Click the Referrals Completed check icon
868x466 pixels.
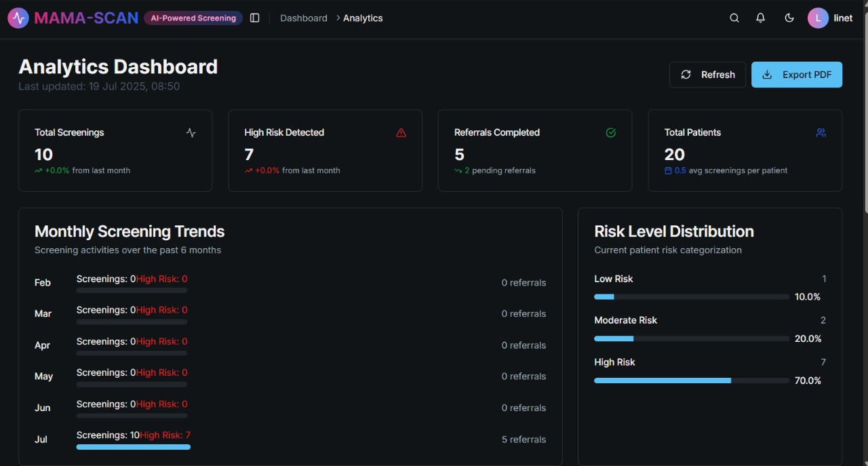click(611, 133)
